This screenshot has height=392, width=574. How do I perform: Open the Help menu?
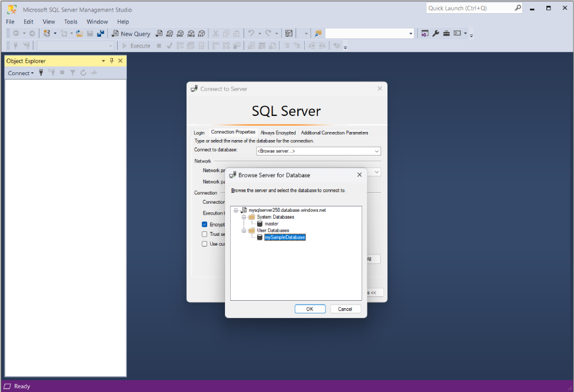pyautogui.click(x=123, y=22)
